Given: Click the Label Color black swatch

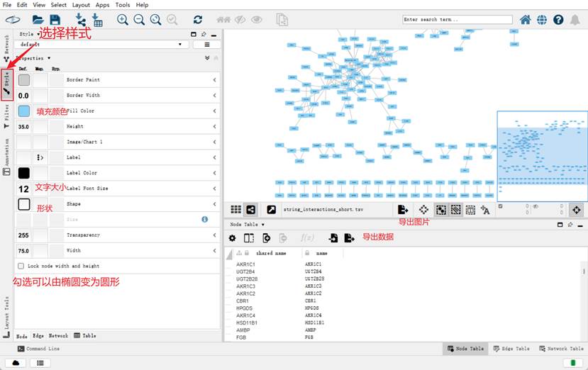Looking at the screenshot, I should click(24, 173).
